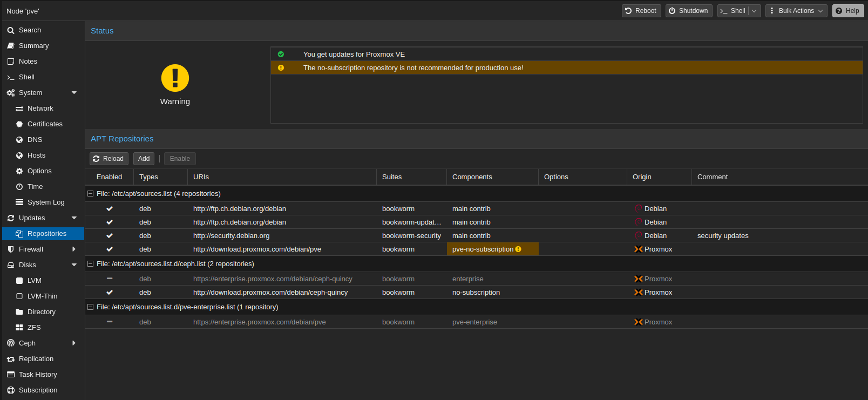This screenshot has height=400, width=868.
Task: Collapse the Updates sidebar section arrow
Action: tap(74, 218)
